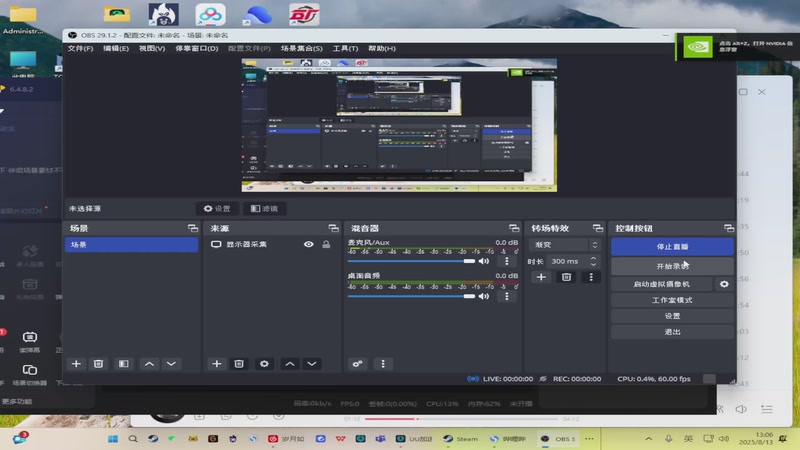Adjust the 300 ms duration stepper
Image resolution: width=800 pixels, height=450 pixels.
pyautogui.click(x=593, y=261)
